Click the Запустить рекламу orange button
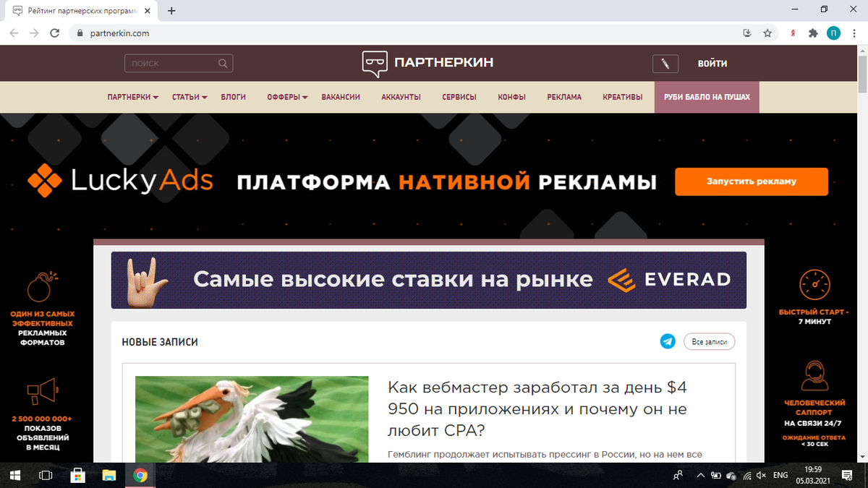The width and height of the screenshot is (868, 488). coord(752,181)
